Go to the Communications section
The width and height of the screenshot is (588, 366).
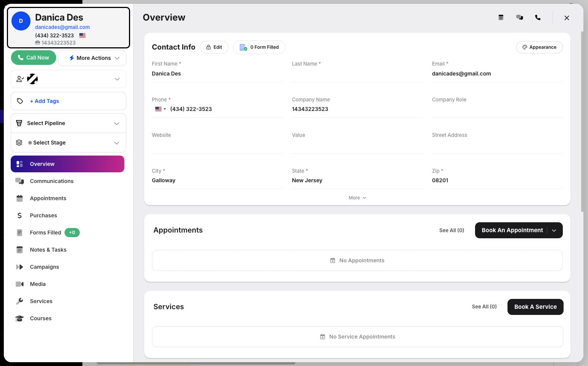(x=52, y=181)
